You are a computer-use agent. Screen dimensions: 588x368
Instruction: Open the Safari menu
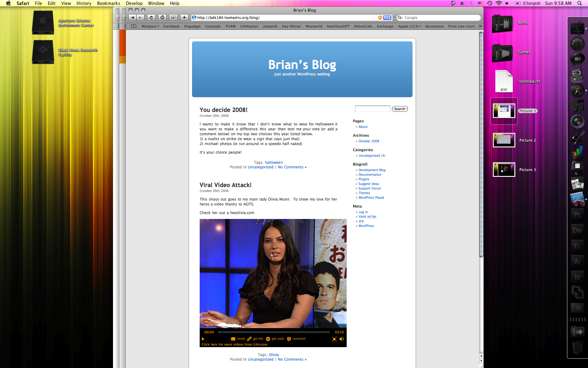[23, 3]
